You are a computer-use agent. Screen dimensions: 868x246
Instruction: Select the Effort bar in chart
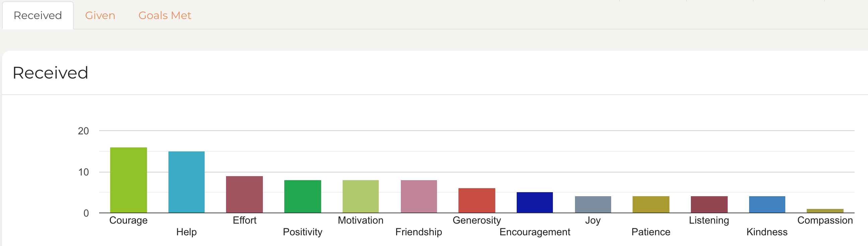tap(244, 195)
